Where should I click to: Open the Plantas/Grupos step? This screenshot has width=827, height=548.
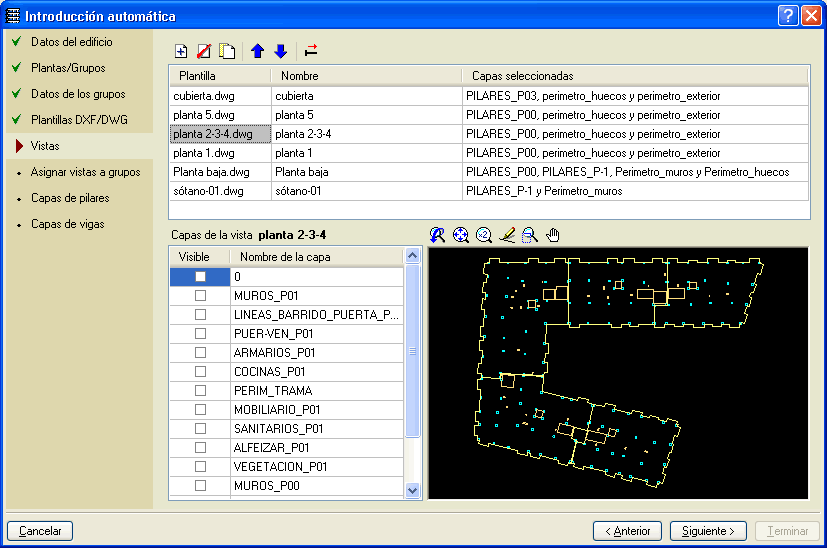pos(68,68)
